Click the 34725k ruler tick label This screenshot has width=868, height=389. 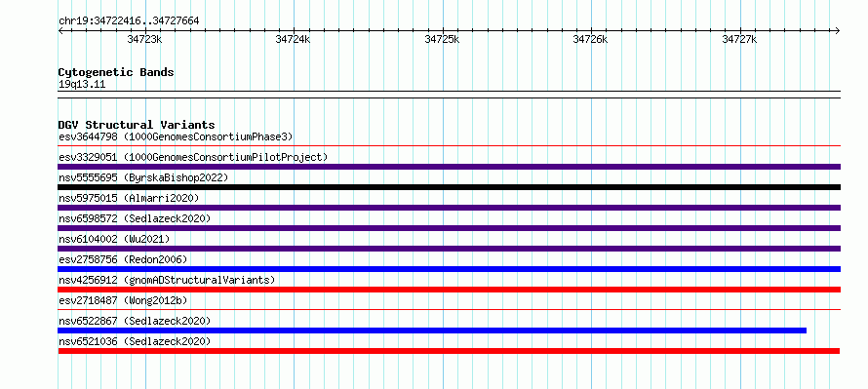(x=442, y=39)
